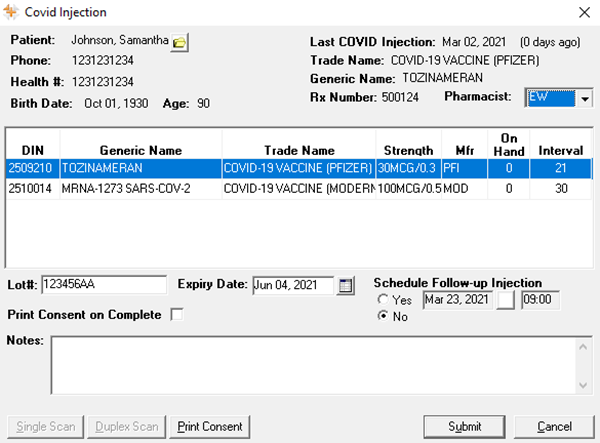600x443 pixels.
Task: Click the On Hand column header
Action: coord(509,145)
